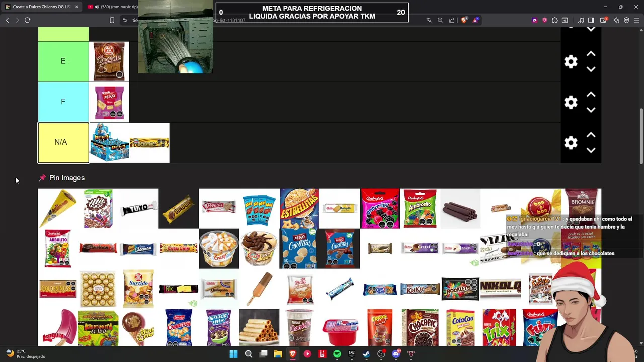The height and width of the screenshot is (362, 644).
Task: Select the Arbolito candy bag image
Action: coord(58,248)
